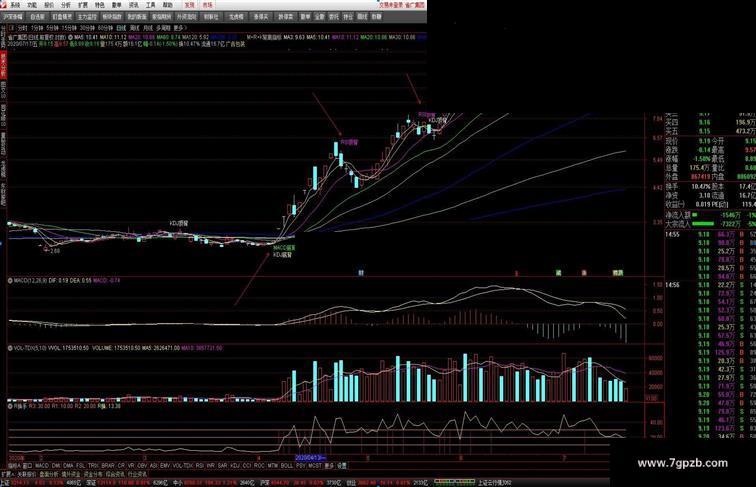Image resolution: width=756 pixels, height=487 pixels.
Task: Open the 报价 menu
Action: point(49,5)
